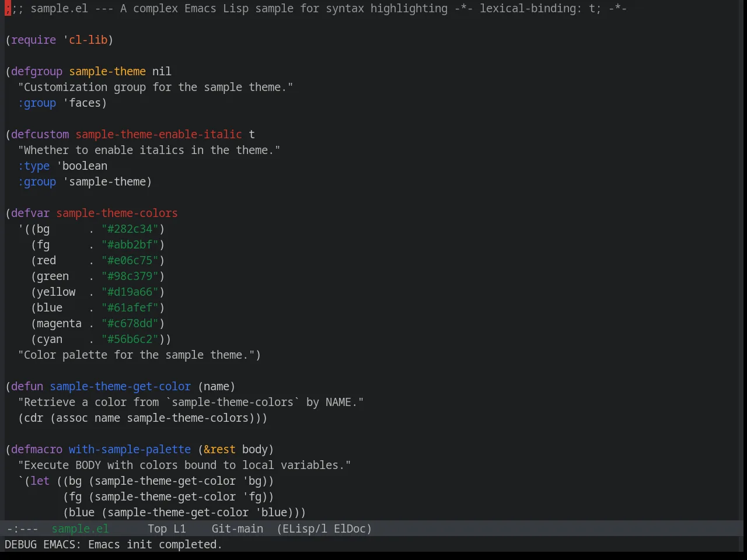Image resolution: width=747 pixels, height=560 pixels.
Task: Click the 'defvar' keyword
Action: point(30,213)
